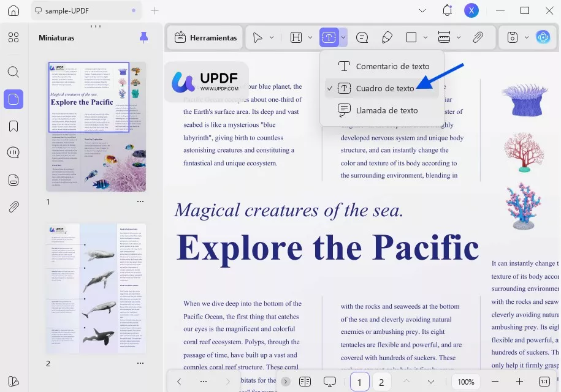This screenshot has width=561, height=392.
Task: Open the notifications bell
Action: click(447, 10)
